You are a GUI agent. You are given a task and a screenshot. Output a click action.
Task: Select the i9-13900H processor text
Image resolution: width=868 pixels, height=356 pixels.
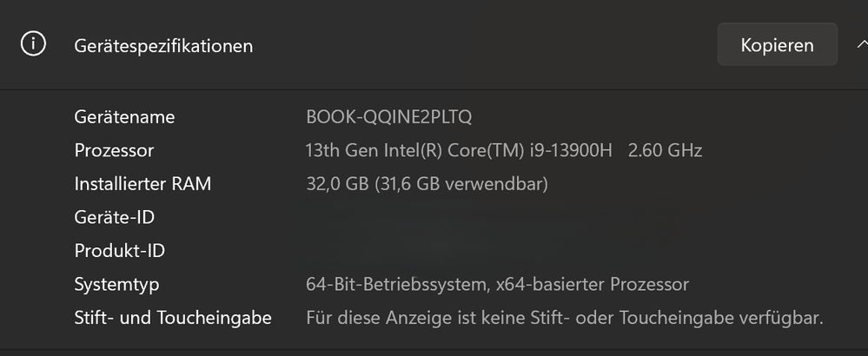pyautogui.click(x=571, y=150)
